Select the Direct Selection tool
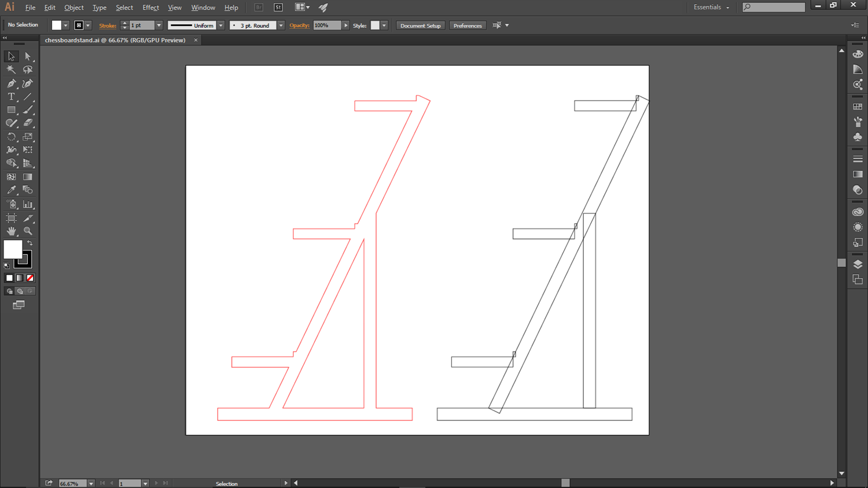Image resolution: width=868 pixels, height=488 pixels. tap(27, 56)
